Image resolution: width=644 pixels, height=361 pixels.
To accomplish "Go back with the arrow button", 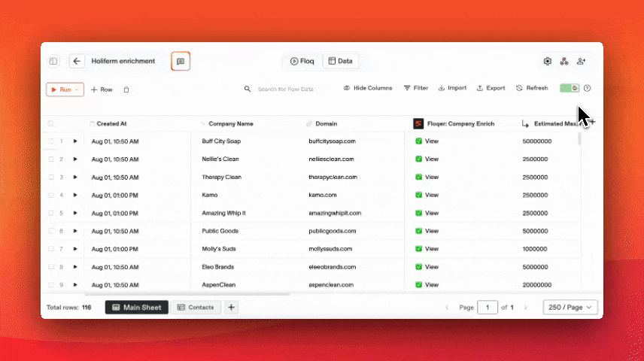I will click(x=77, y=61).
